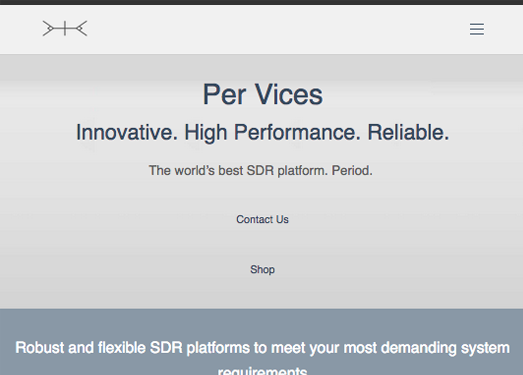Click empty space in the light header bar
This screenshot has height=375, width=523.
coord(267,29)
